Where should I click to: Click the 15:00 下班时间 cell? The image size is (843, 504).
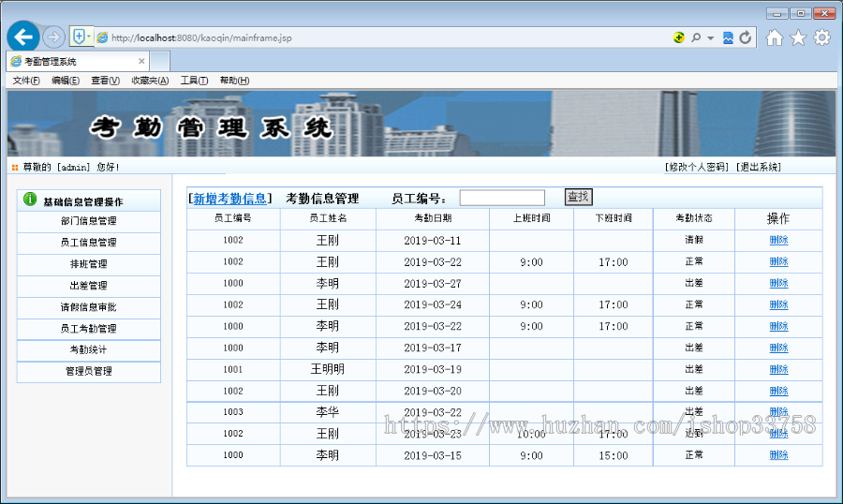point(614,455)
